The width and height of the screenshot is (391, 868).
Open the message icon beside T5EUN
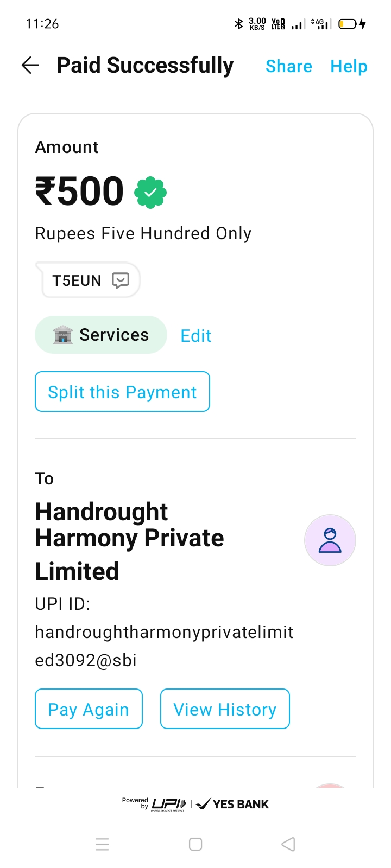pos(121,280)
